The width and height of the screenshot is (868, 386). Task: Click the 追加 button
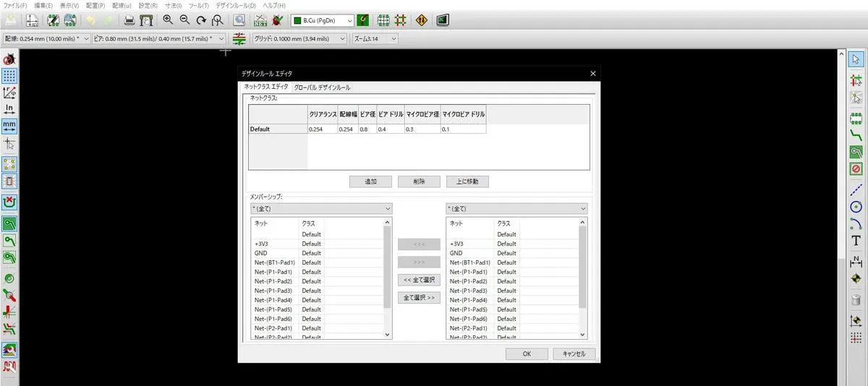coord(370,181)
